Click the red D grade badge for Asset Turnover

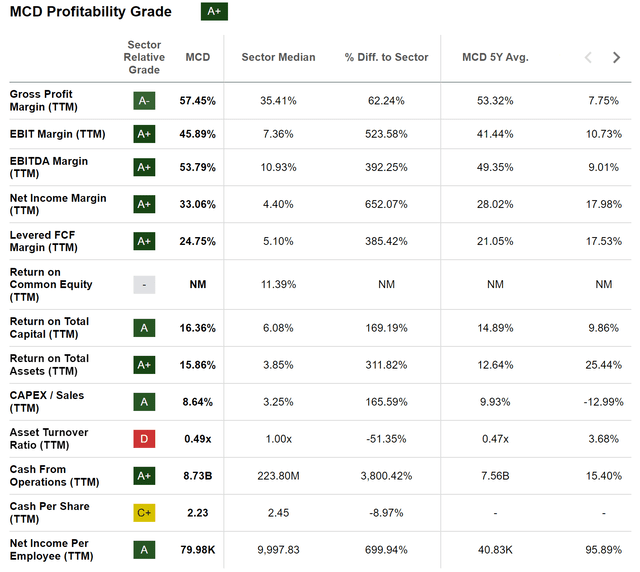tap(145, 438)
